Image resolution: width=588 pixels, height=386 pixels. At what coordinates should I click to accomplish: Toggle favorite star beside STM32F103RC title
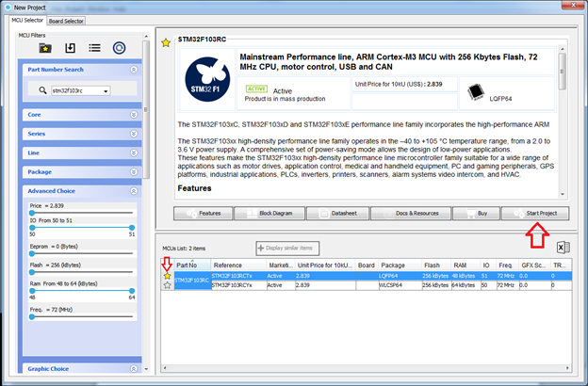[166, 42]
